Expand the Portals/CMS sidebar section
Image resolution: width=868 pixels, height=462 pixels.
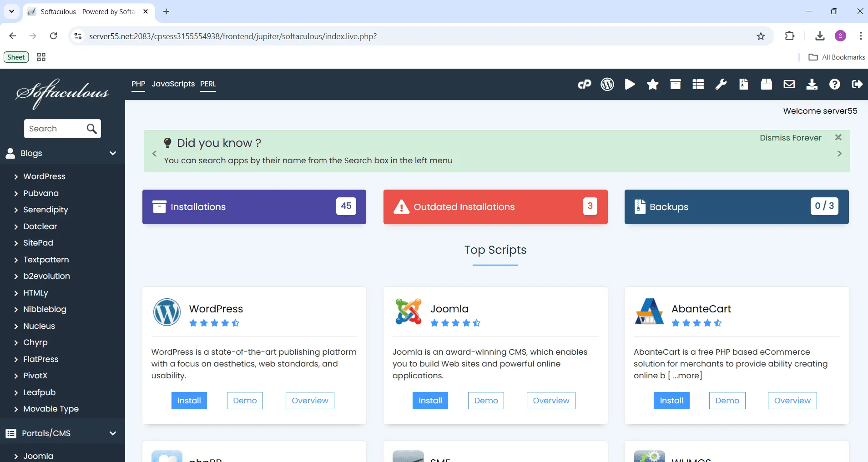(x=112, y=433)
